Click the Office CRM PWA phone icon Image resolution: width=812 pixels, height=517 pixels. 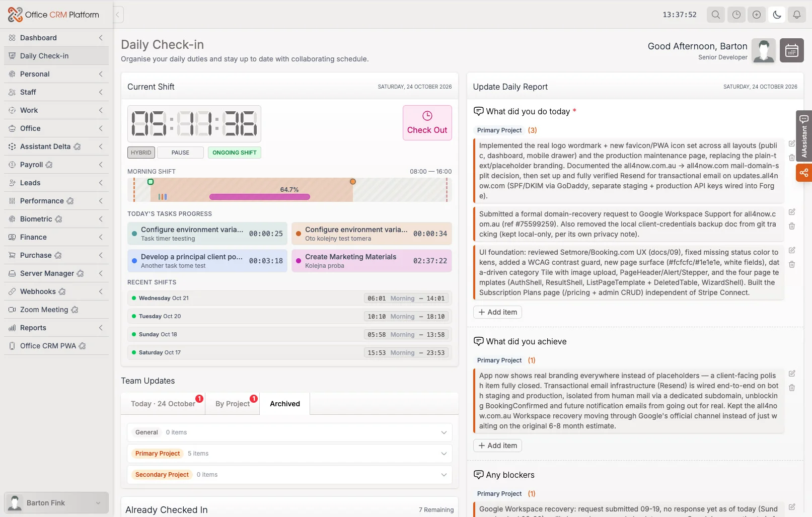(12, 346)
